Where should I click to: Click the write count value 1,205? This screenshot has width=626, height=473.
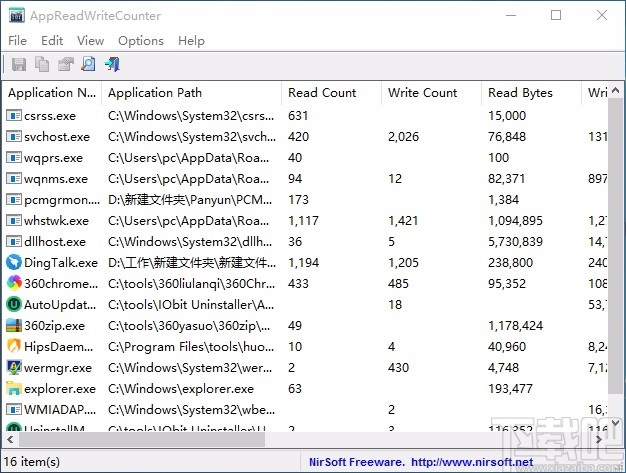point(403,262)
